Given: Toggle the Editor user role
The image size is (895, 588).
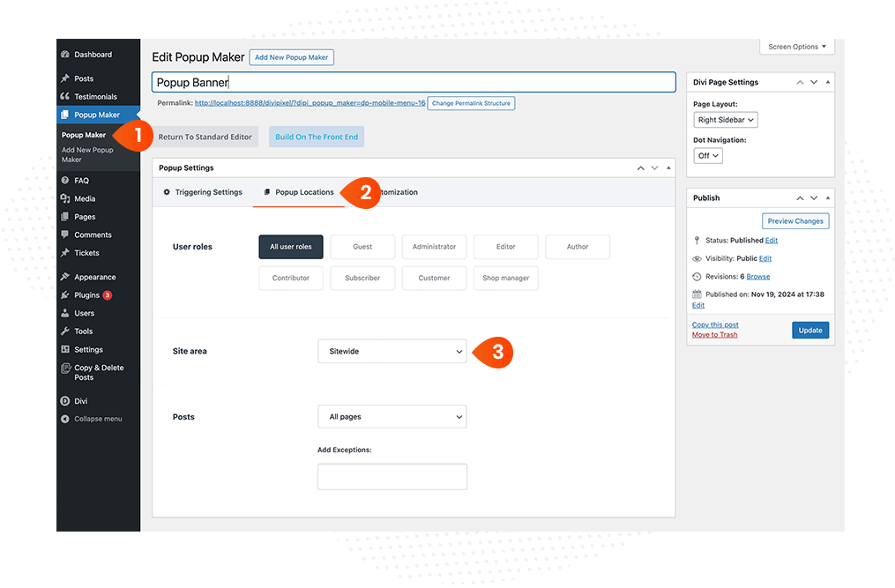Looking at the screenshot, I should (506, 247).
